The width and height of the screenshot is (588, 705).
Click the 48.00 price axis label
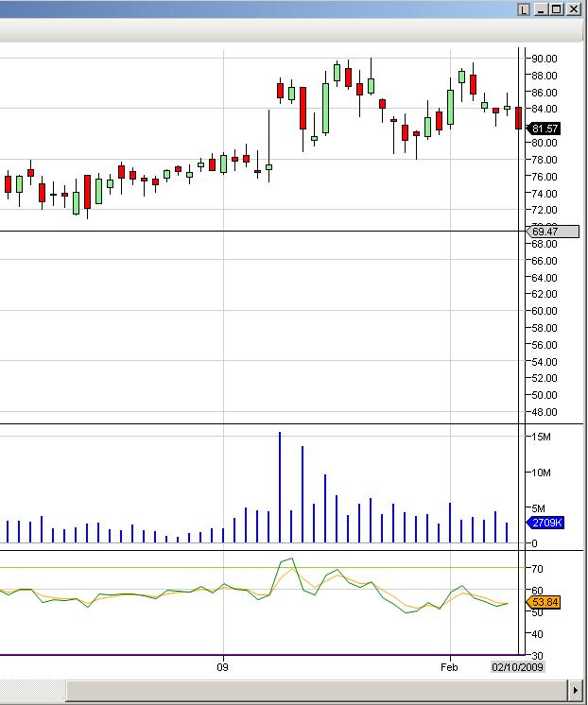click(545, 412)
